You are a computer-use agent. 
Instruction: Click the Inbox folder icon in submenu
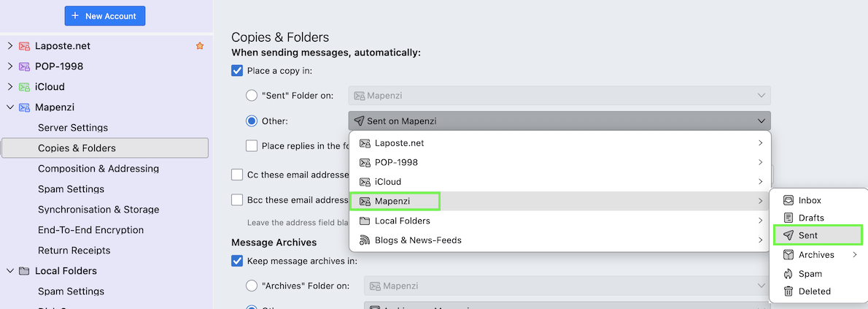pyautogui.click(x=788, y=200)
